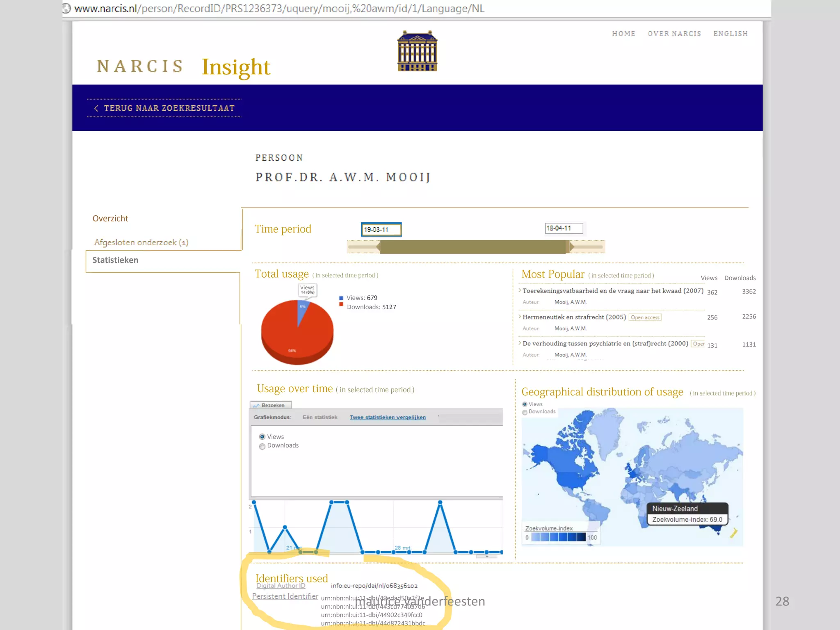
Task: Click the Bezoeken chart tab icon
Action: click(x=256, y=405)
